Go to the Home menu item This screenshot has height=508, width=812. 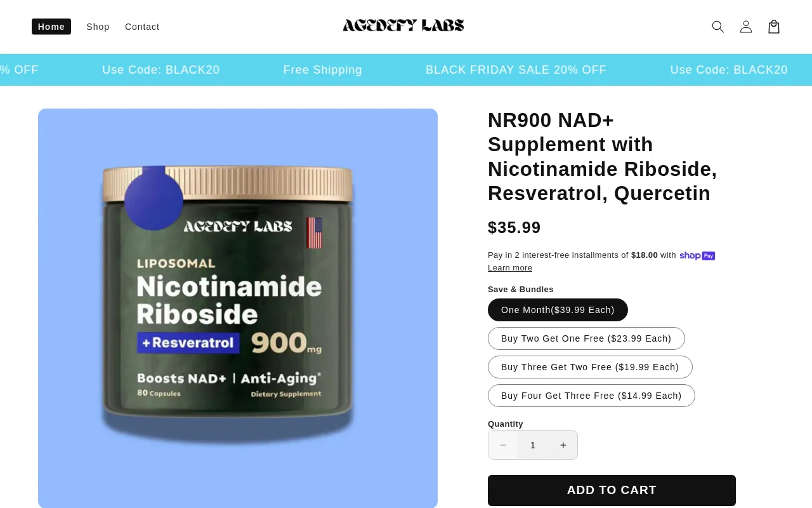click(51, 27)
